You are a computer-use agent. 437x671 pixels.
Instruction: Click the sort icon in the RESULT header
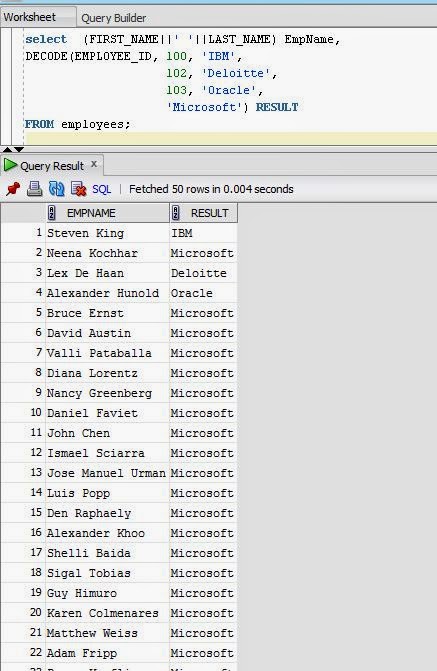tap(175, 213)
